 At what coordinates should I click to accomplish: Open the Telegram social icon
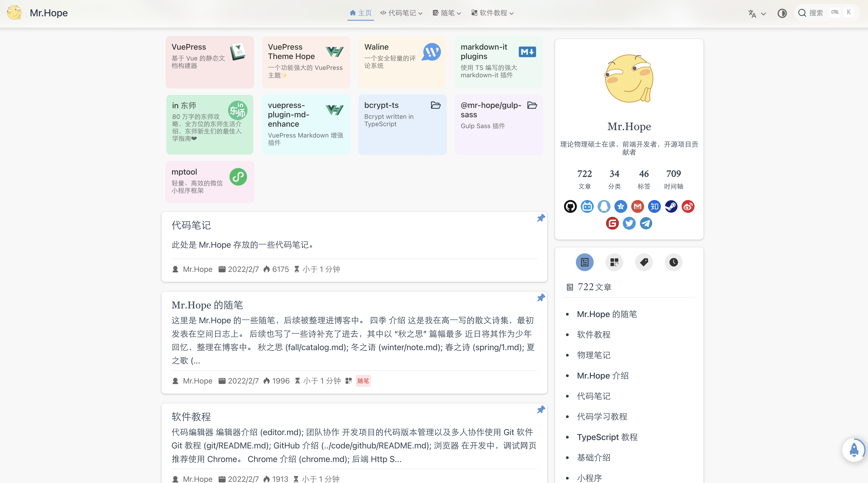646,223
